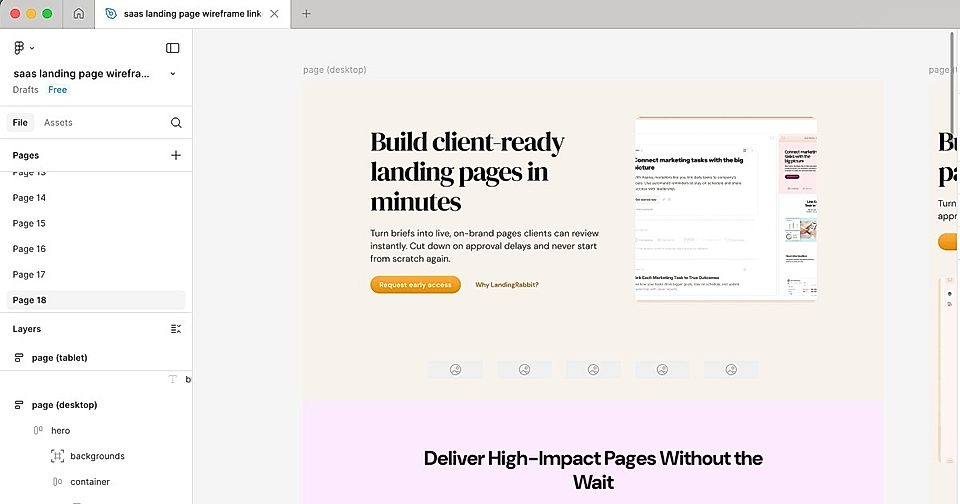Collapse all layers icon in Layers header
The width and height of the screenshot is (960, 504).
point(176,329)
